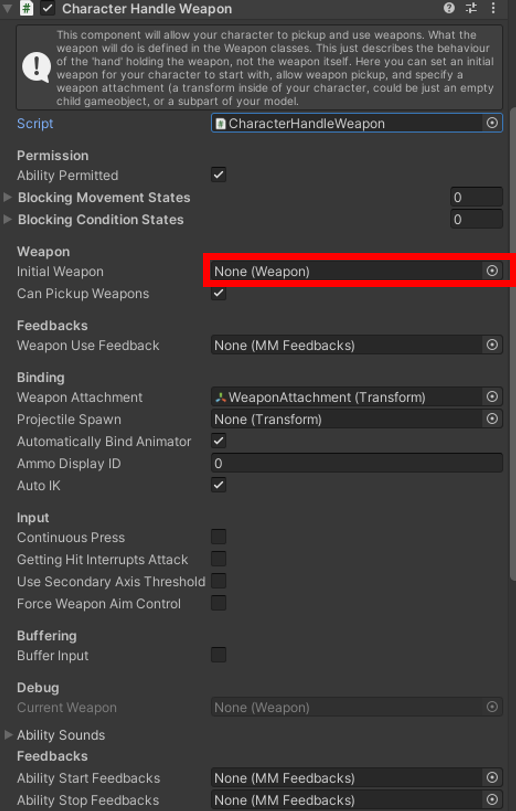Open object picker for Initial Weapon
516x811 pixels.
point(492,271)
